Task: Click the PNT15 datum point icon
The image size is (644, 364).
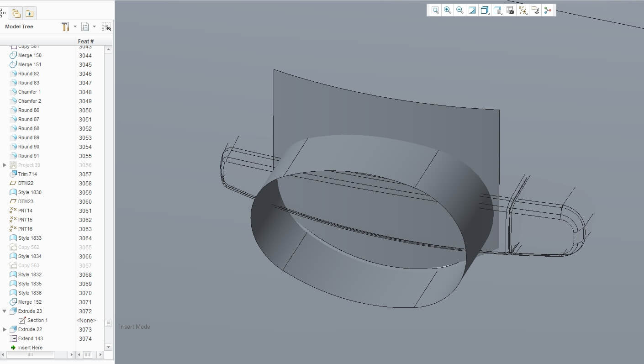Action: (x=13, y=220)
